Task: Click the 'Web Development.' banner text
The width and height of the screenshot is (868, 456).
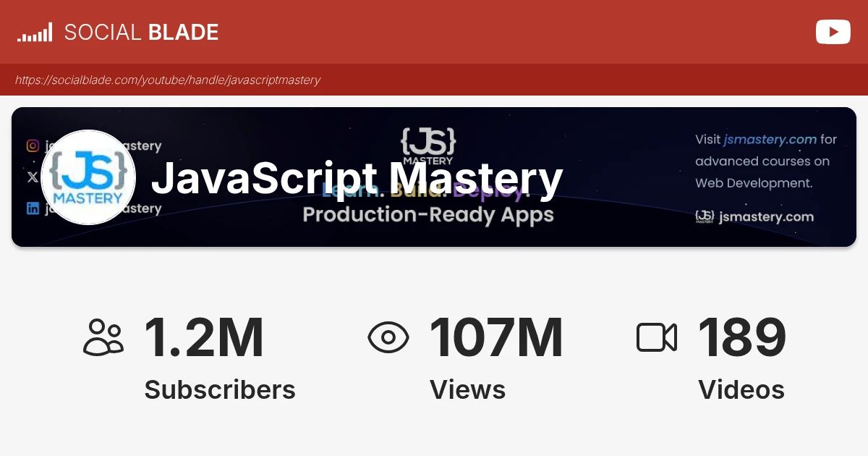Action: 754,183
